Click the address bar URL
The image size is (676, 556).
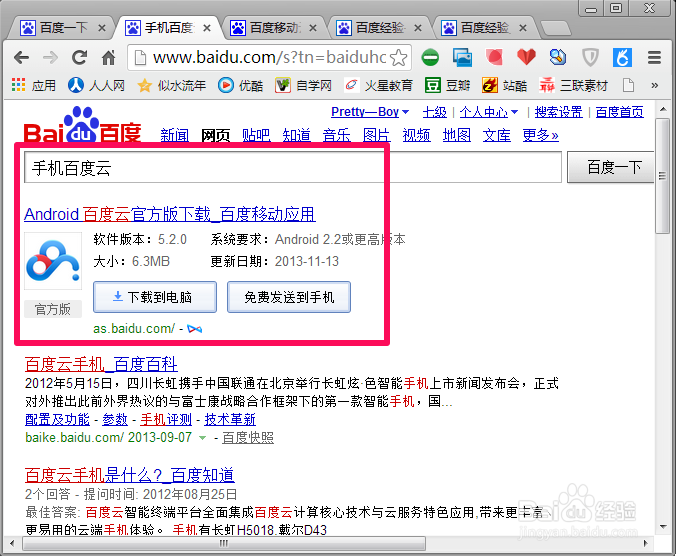[x=270, y=57]
